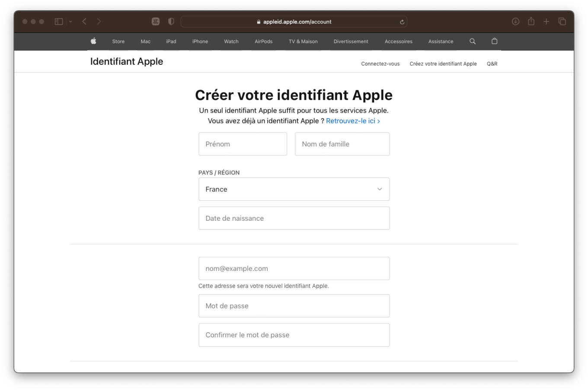588x390 pixels.
Task: Focus the nom@example.com email field
Action: (294, 268)
